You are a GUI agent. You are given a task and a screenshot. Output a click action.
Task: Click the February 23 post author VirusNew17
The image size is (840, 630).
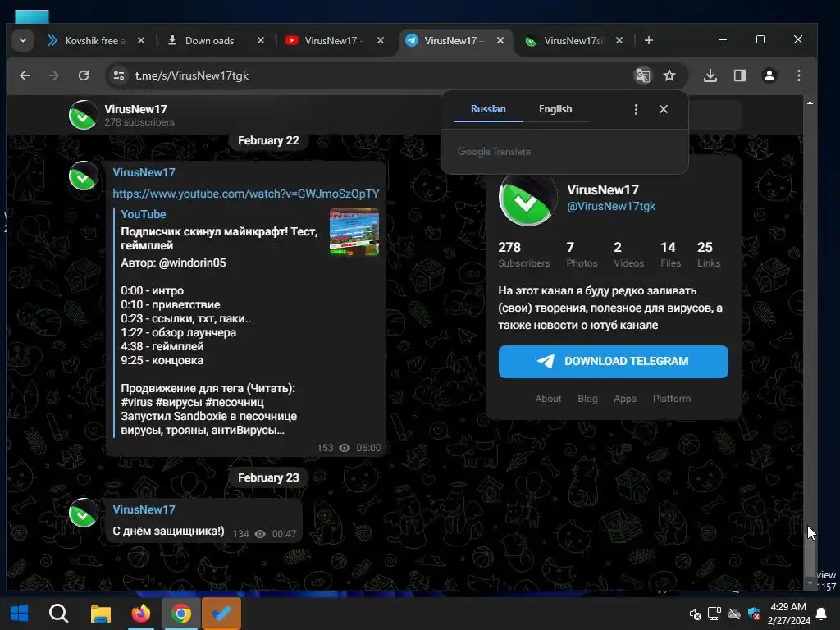[144, 509]
